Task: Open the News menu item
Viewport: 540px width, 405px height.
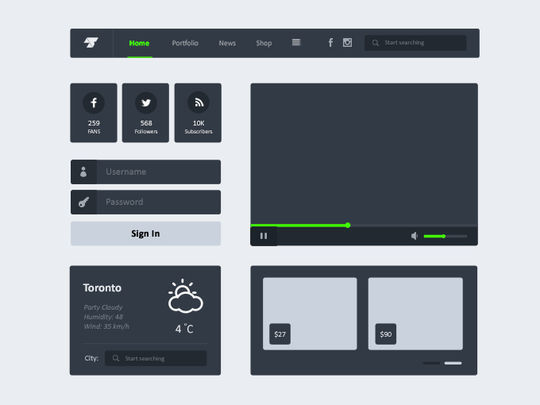Action: pos(227,43)
